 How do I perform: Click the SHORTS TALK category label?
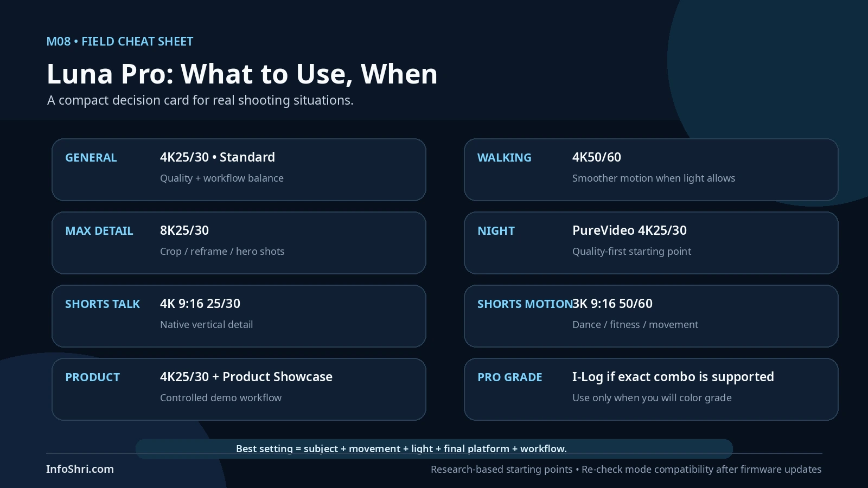point(103,304)
